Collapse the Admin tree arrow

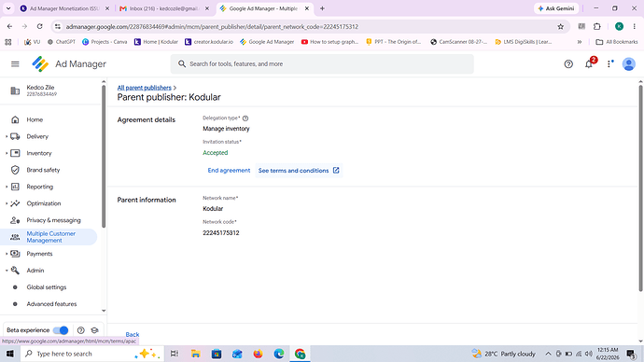7,271
